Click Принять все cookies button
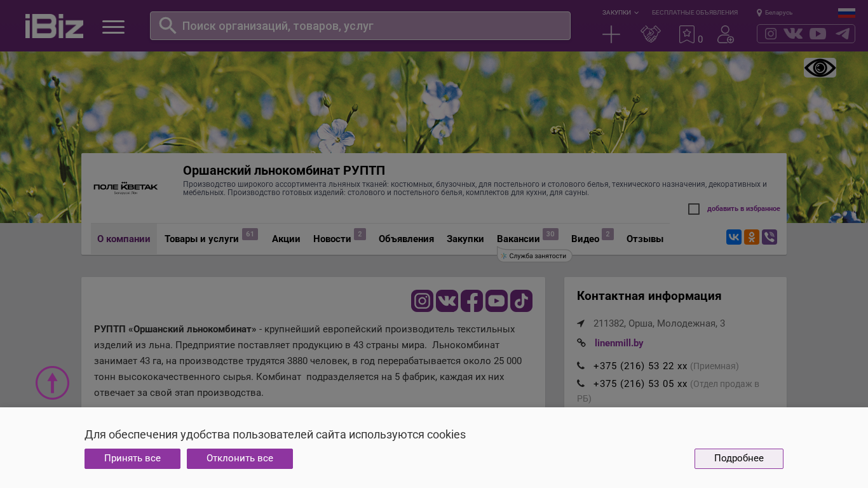868x488 pixels. pyautogui.click(x=132, y=459)
